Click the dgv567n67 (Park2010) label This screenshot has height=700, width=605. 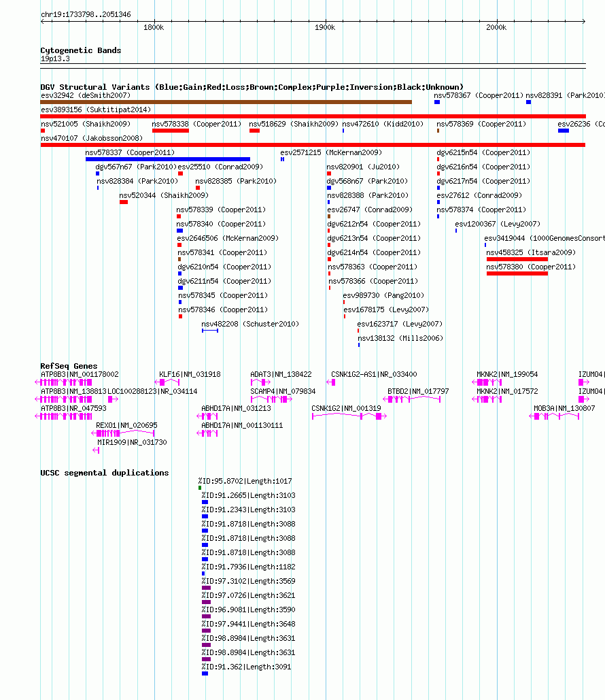pyautogui.click(x=136, y=167)
